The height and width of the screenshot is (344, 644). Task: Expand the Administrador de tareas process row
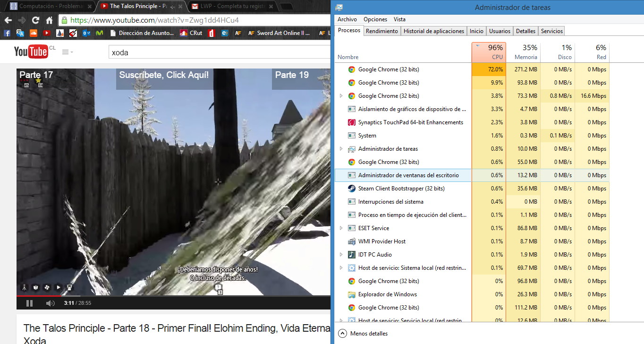click(341, 149)
